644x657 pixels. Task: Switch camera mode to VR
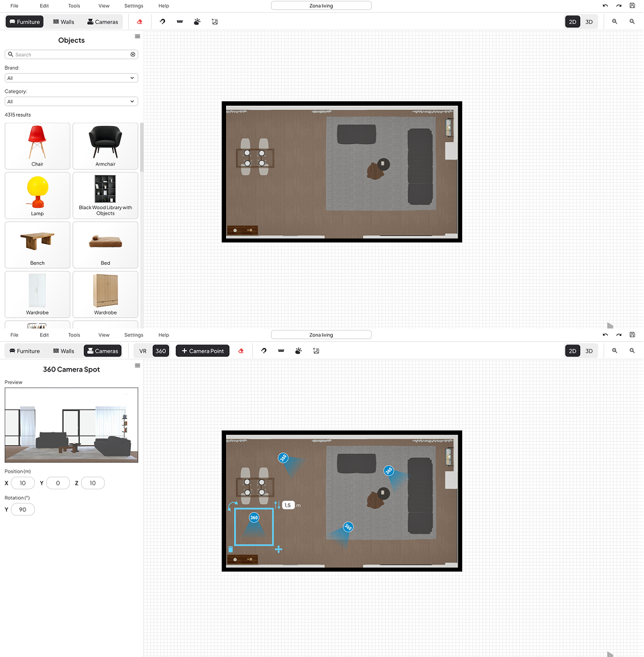[x=143, y=351]
